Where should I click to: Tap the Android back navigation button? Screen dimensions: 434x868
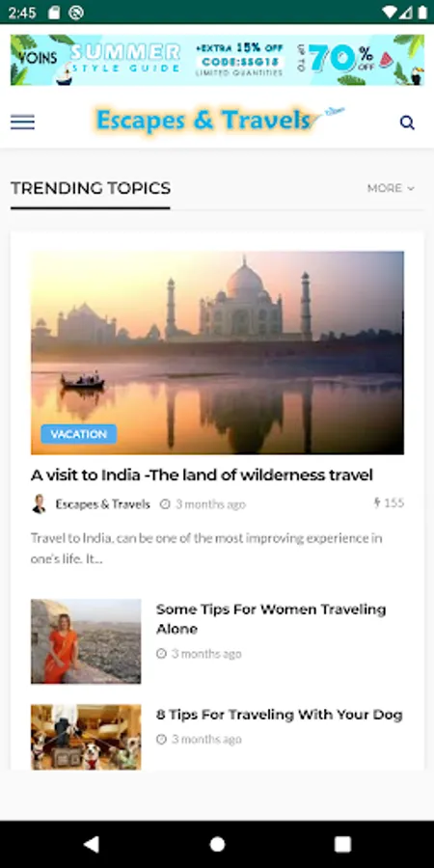91,844
